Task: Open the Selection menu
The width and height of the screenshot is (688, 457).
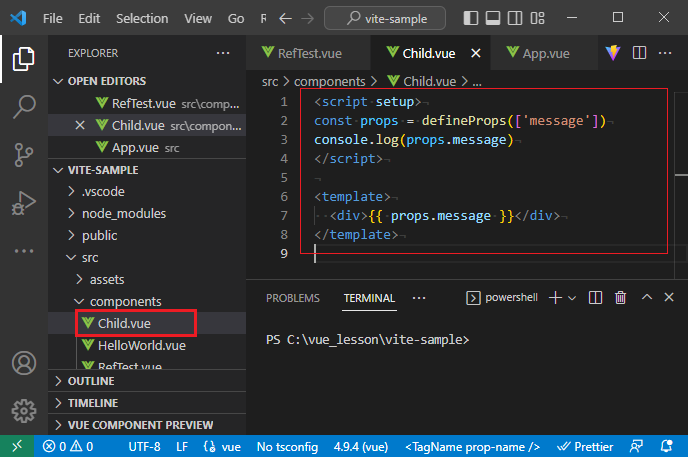Action: pyautogui.click(x=142, y=18)
